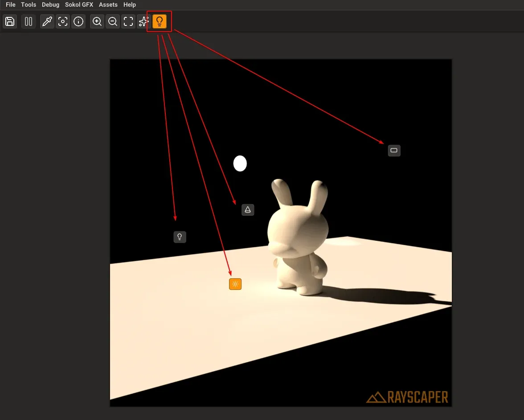Save the rendered image
This screenshot has height=420, width=524.
click(x=9, y=21)
